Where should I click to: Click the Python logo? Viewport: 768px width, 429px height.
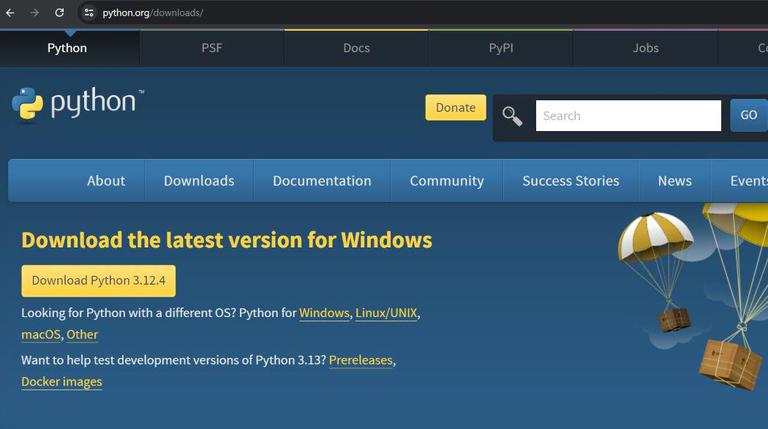point(78,103)
